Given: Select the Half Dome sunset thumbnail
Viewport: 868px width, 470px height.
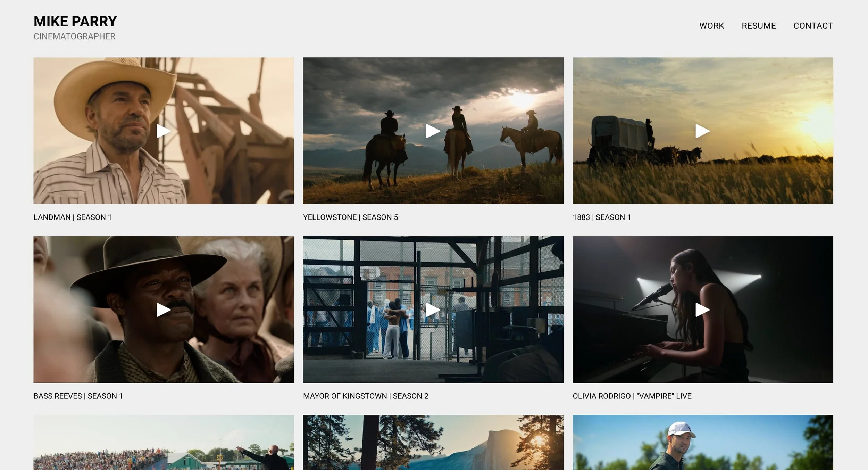Looking at the screenshot, I should tap(433, 443).
